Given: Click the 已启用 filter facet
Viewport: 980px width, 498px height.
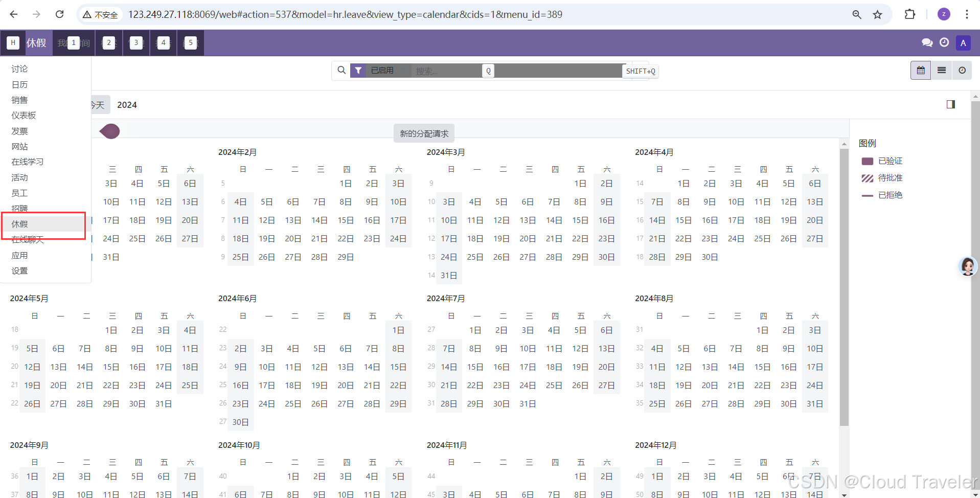Looking at the screenshot, I should click(382, 71).
